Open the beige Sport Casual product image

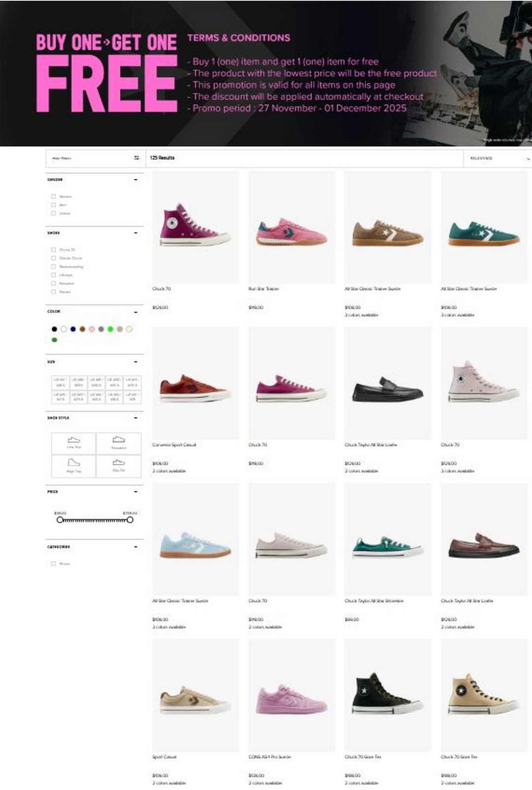tap(196, 695)
